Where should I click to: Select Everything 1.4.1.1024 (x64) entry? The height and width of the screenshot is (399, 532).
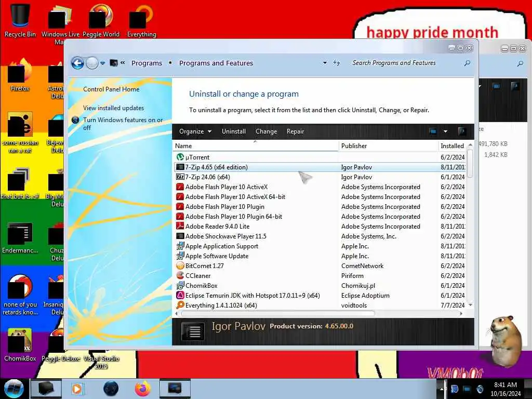[320, 305]
